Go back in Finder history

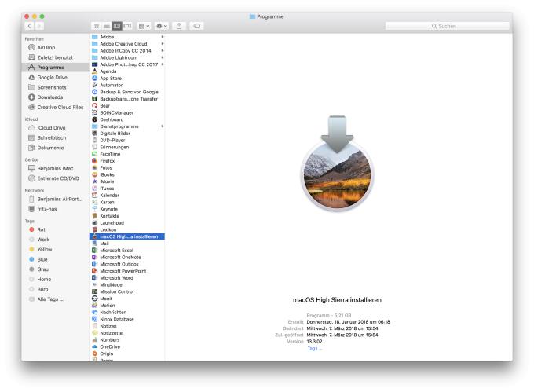[x=30, y=26]
